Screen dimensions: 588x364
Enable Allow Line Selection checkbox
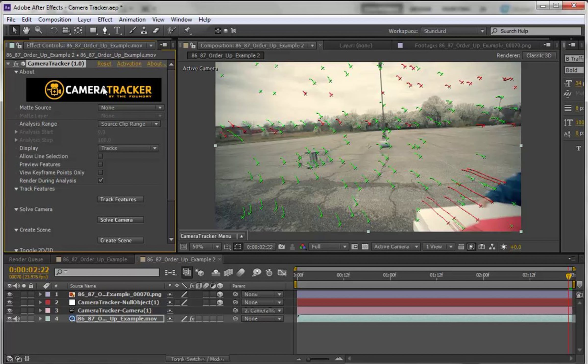(100, 156)
